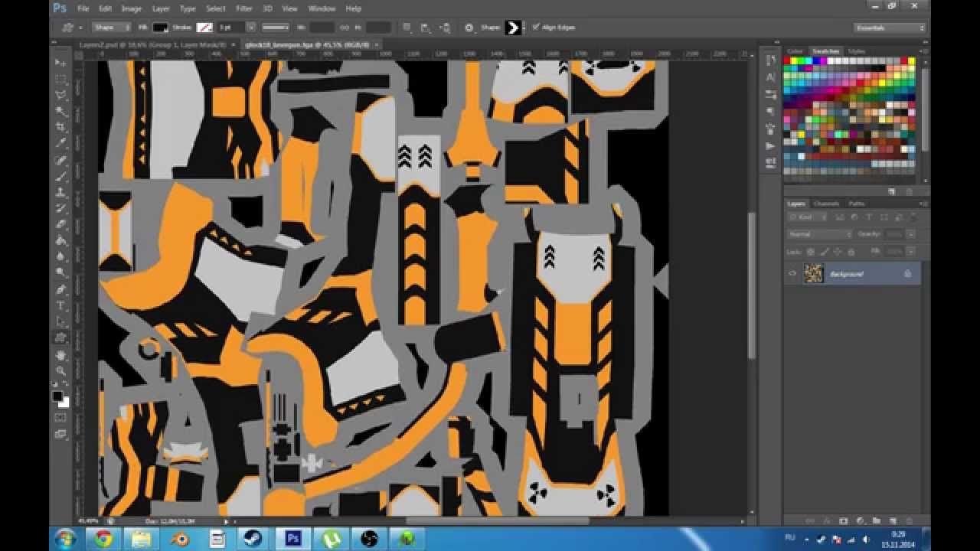Select the Custom Shape tool

click(x=60, y=337)
